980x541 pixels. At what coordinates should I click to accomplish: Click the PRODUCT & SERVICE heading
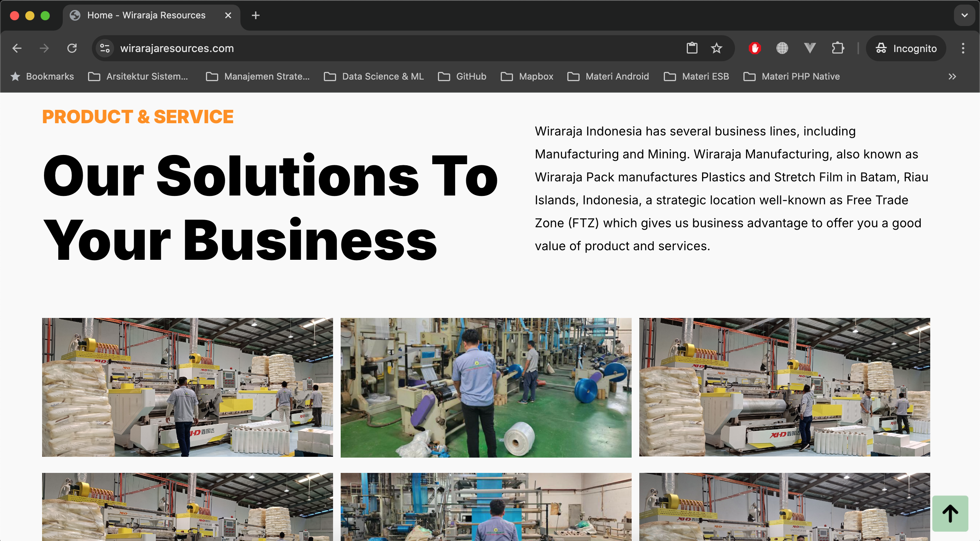[x=138, y=117]
